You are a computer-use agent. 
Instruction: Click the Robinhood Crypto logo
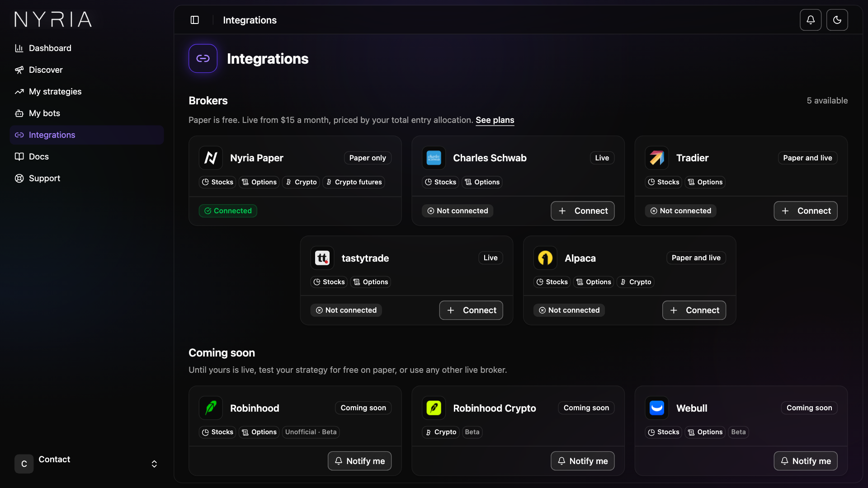(434, 408)
